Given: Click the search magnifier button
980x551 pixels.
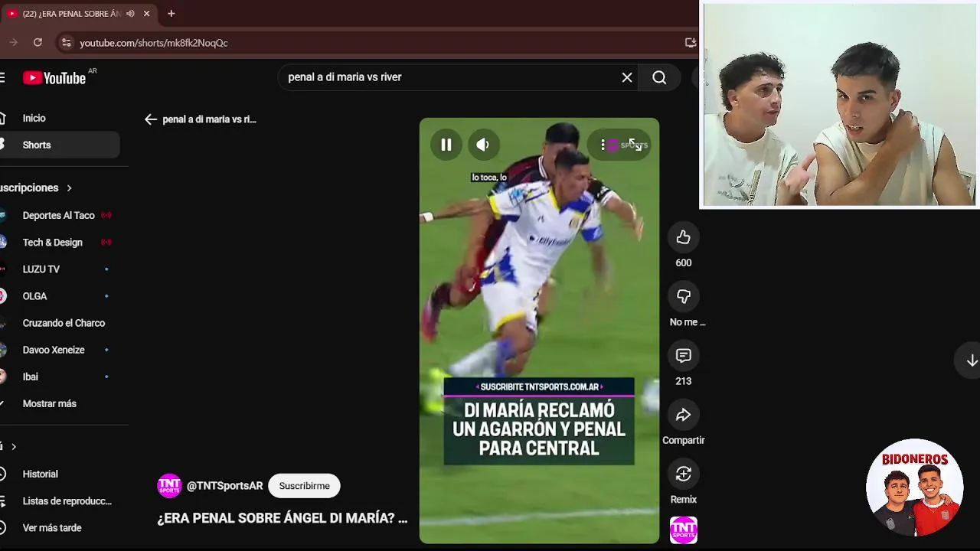Looking at the screenshot, I should [659, 77].
